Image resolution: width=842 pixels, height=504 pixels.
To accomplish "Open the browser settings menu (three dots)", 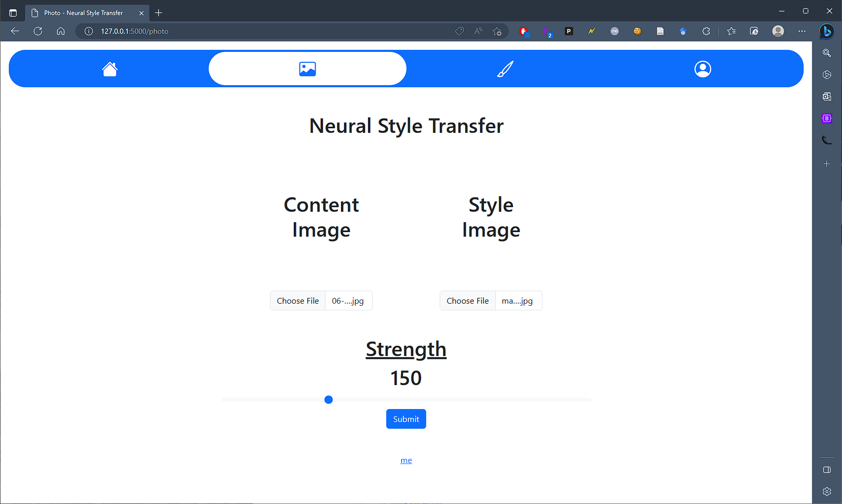I will (x=802, y=31).
